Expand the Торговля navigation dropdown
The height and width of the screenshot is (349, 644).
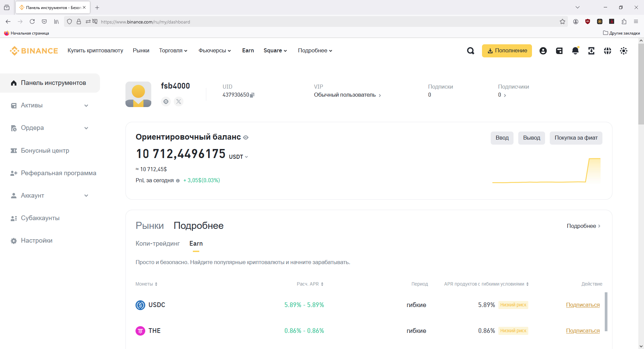173,50
